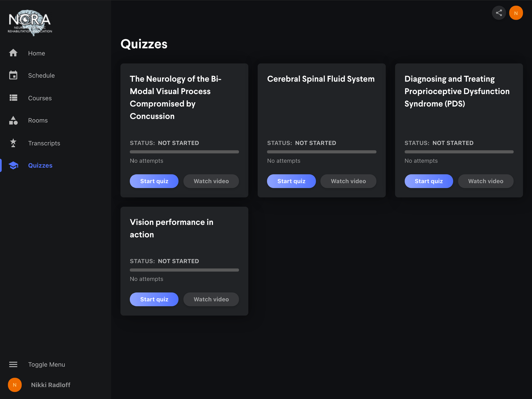Viewport: 532px width, 399px height.
Task: Select Nikki Radloff's name label
Action: [50, 385]
